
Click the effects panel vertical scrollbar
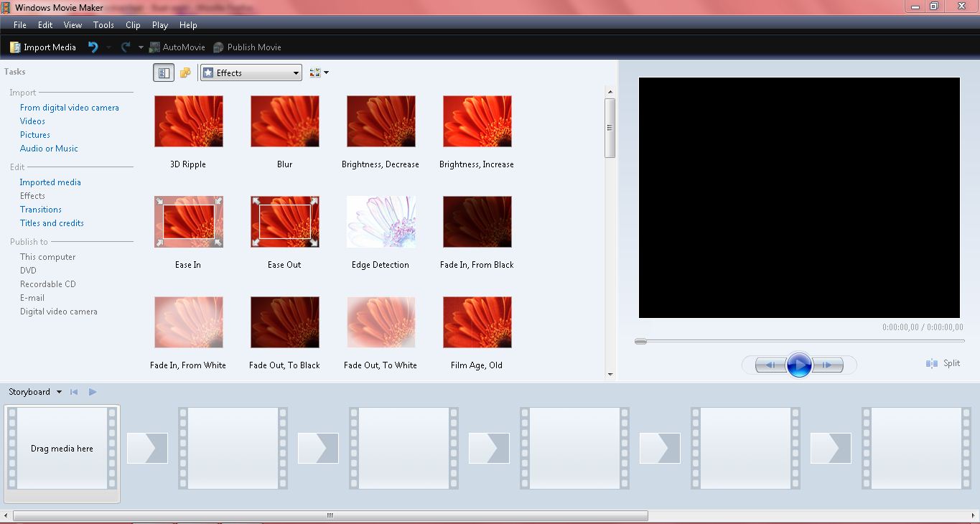(x=610, y=128)
